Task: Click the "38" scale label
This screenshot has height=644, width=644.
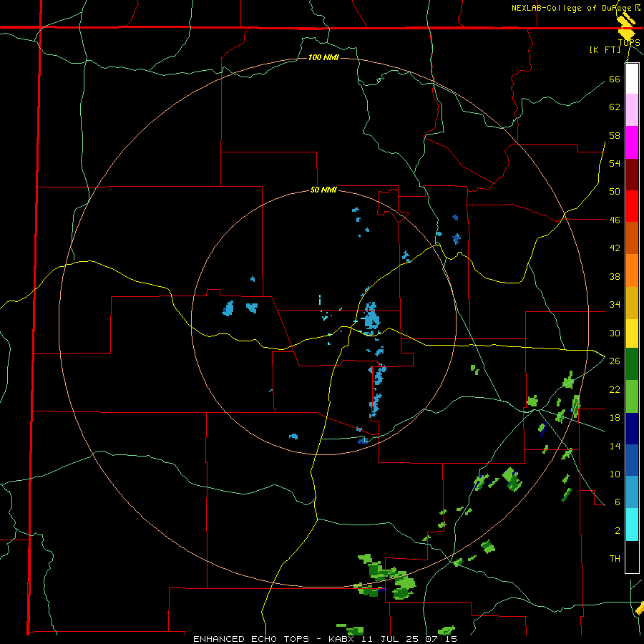Action: coord(615,276)
